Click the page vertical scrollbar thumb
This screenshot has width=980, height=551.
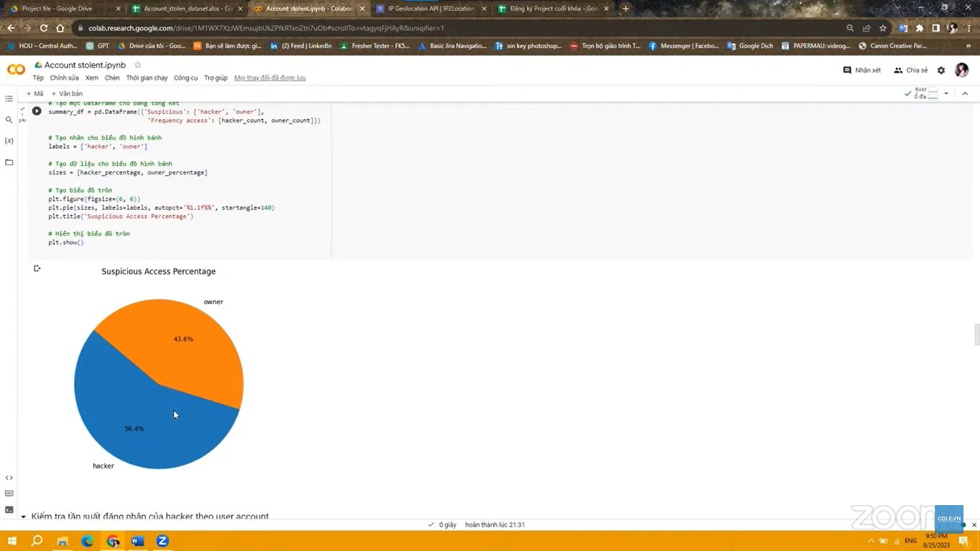[976, 334]
